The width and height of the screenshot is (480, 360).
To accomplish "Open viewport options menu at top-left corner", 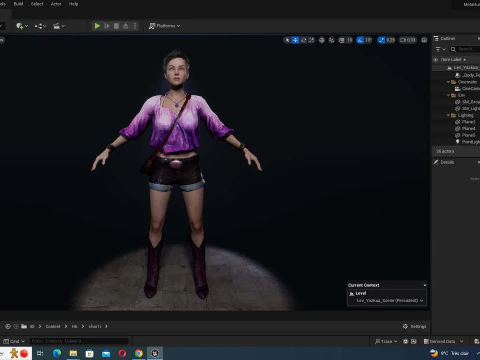I will pos(2,40).
